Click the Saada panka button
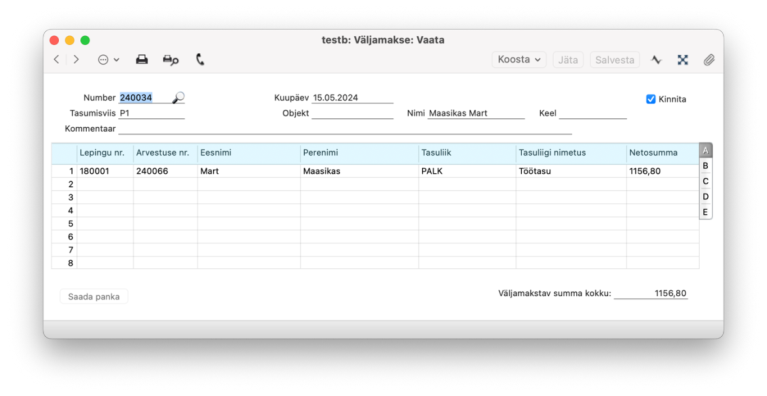Image resolution: width=767 pixels, height=396 pixels. (94, 297)
